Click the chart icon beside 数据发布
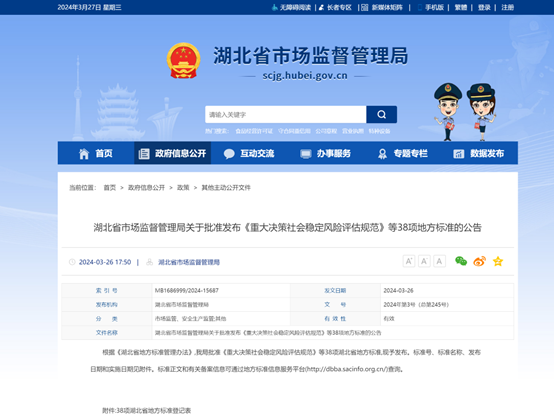 (x=459, y=154)
